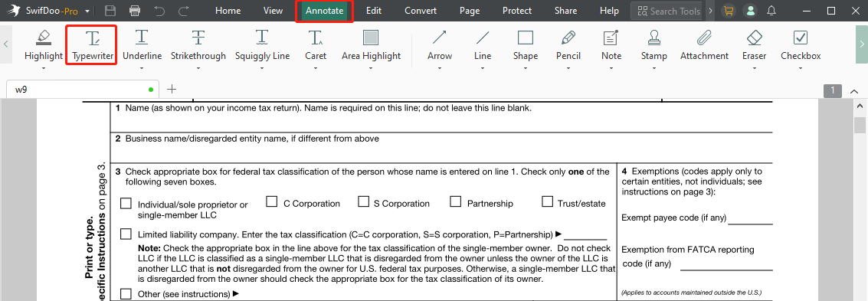Click the Save floppy disk icon
This screenshot has height=301, width=868.
110,11
